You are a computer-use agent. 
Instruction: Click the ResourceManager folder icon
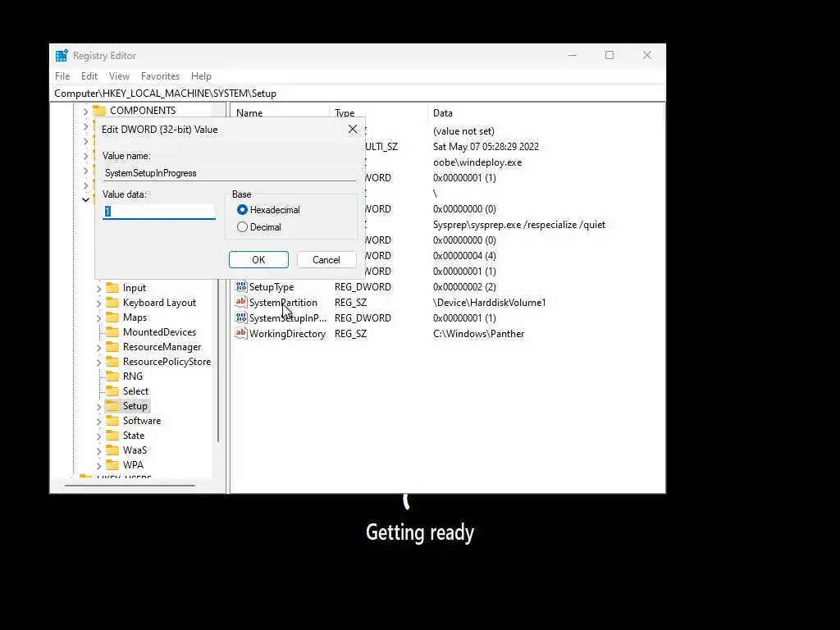(112, 347)
